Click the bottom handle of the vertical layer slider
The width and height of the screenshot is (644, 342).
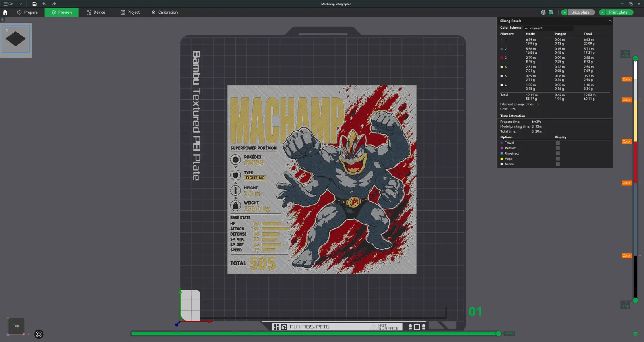pos(636,300)
